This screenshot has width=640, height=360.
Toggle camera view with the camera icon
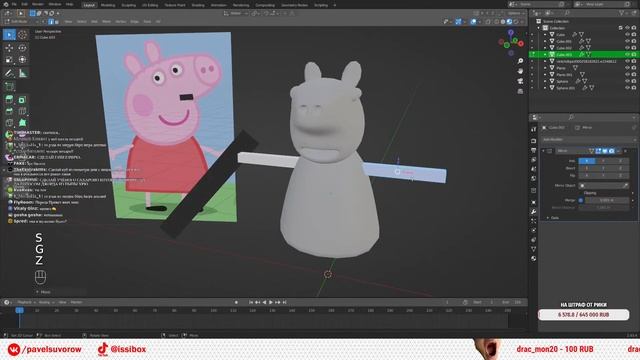click(520, 81)
